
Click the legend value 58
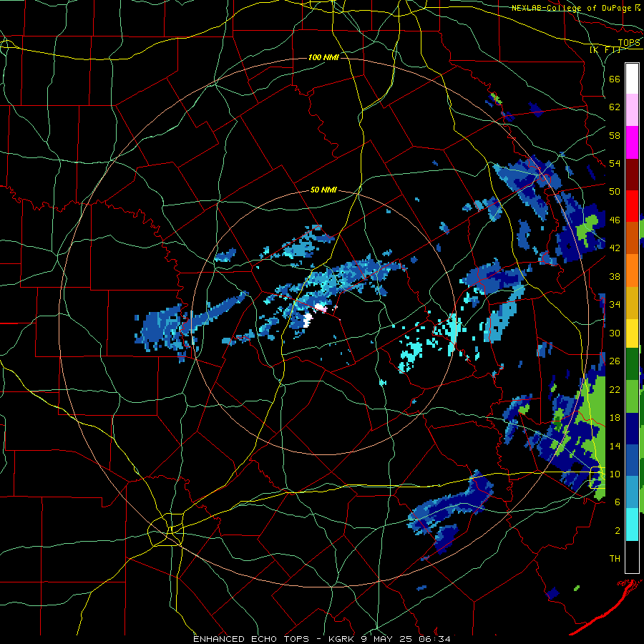615,135
